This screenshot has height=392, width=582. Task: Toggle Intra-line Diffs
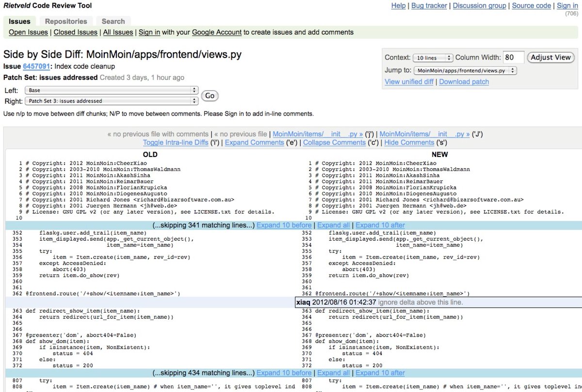pos(176,142)
